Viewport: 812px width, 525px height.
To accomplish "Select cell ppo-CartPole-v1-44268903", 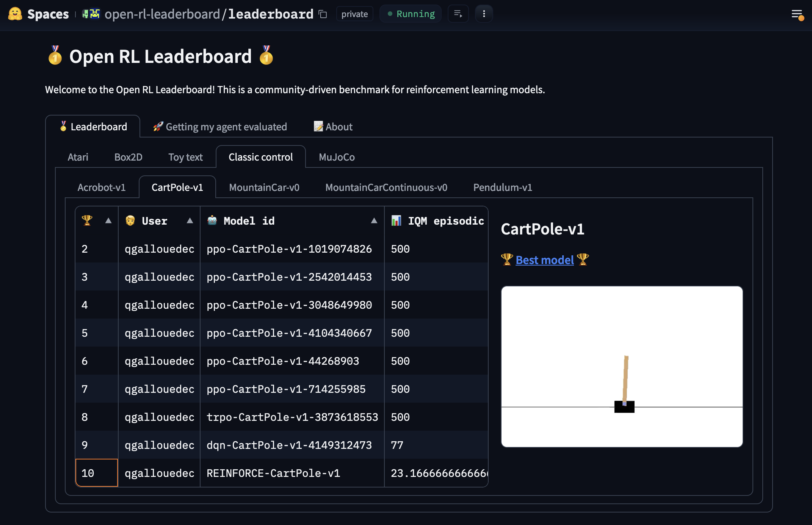I will tap(292, 361).
